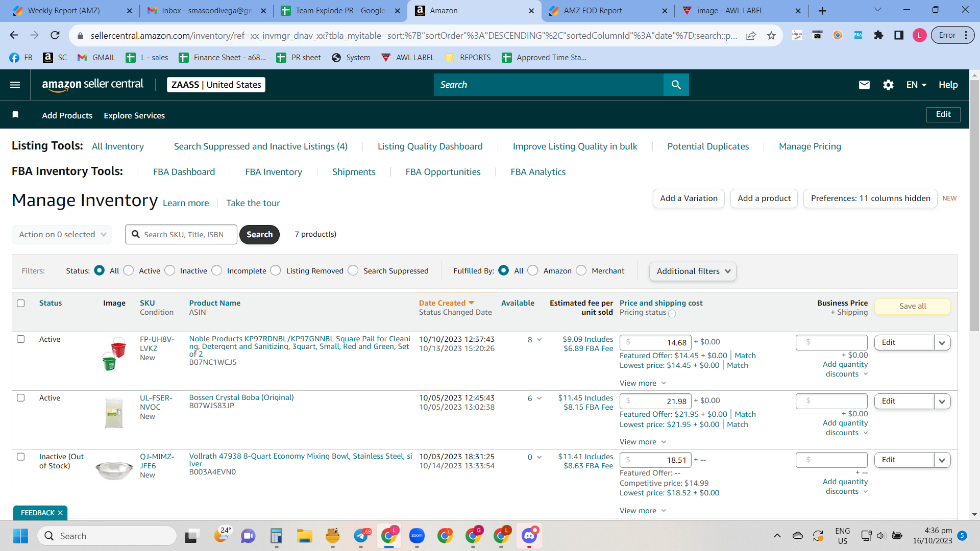Viewport: 980px width, 551px height.
Task: Switch to image - AWL LABEL browser tab
Action: (742, 11)
